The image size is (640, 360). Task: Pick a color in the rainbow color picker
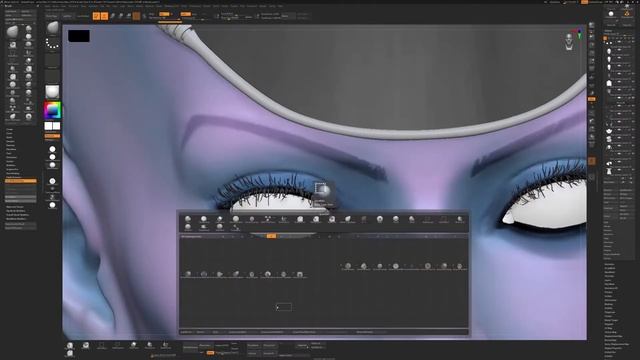[52, 110]
